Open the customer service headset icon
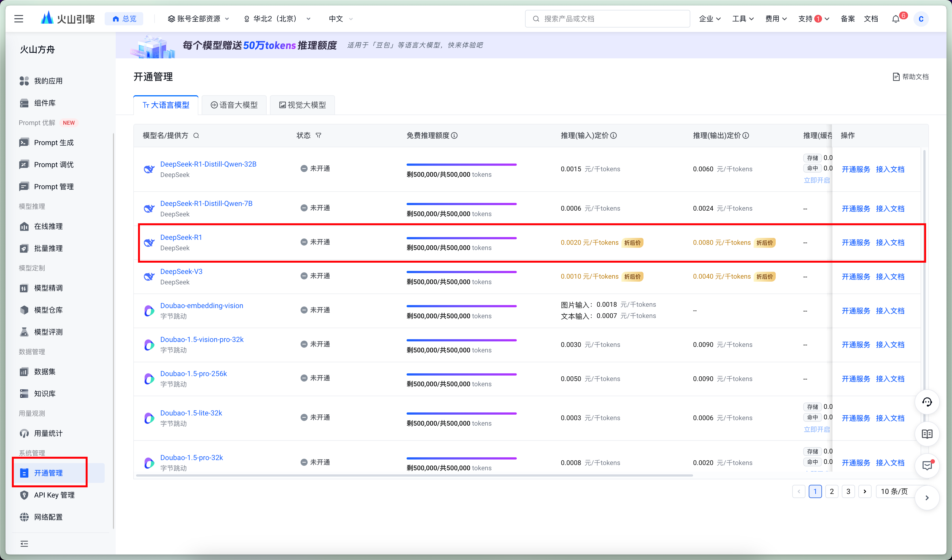Image resolution: width=952 pixels, height=560 pixels. coord(927,402)
